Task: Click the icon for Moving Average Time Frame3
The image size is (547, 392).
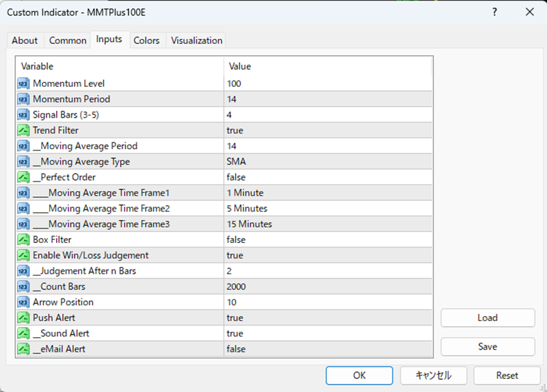Action: pos(23,224)
